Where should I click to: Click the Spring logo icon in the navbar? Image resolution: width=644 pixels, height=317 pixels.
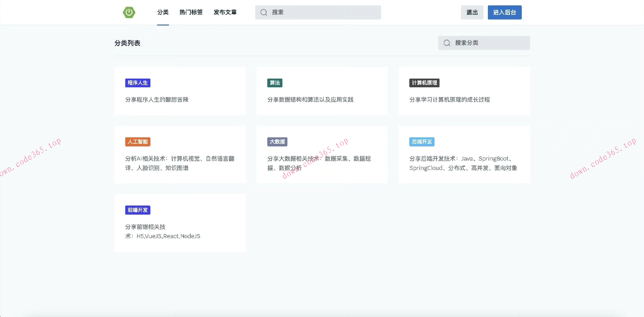(x=129, y=12)
